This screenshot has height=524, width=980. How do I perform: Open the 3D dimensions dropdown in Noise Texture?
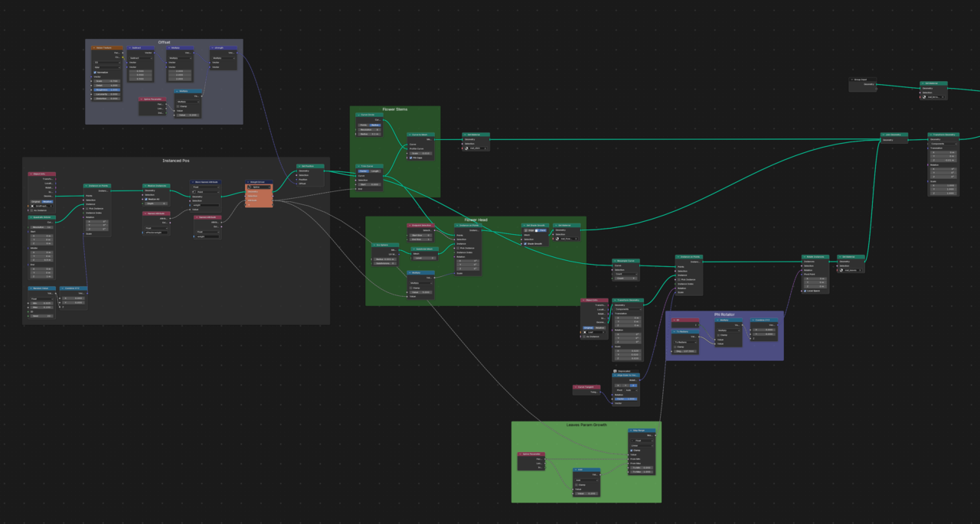point(107,63)
